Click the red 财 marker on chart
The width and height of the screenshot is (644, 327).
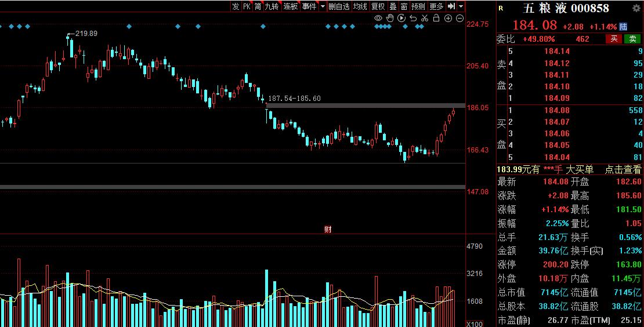(328, 230)
